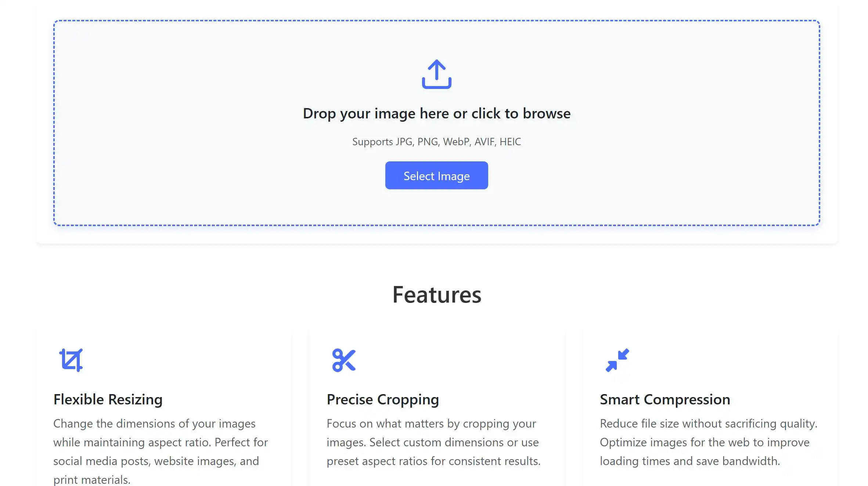868x486 pixels.
Task: Click the Features section heading
Action: pyautogui.click(x=436, y=294)
